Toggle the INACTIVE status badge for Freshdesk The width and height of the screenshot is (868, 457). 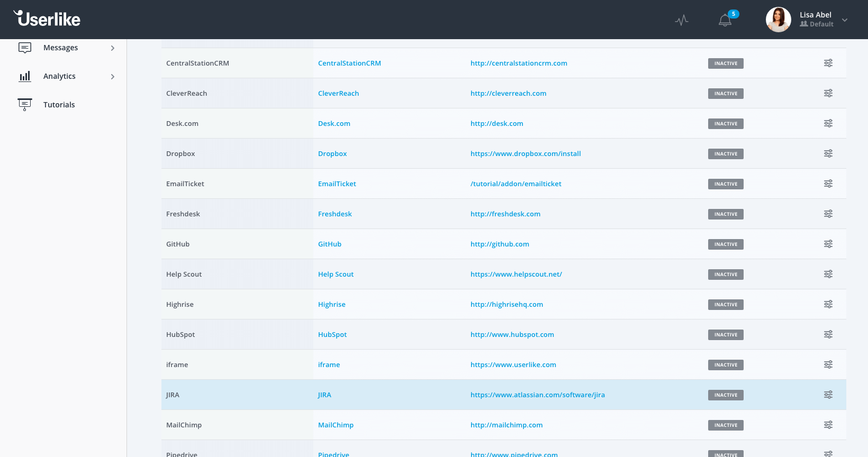click(x=726, y=214)
